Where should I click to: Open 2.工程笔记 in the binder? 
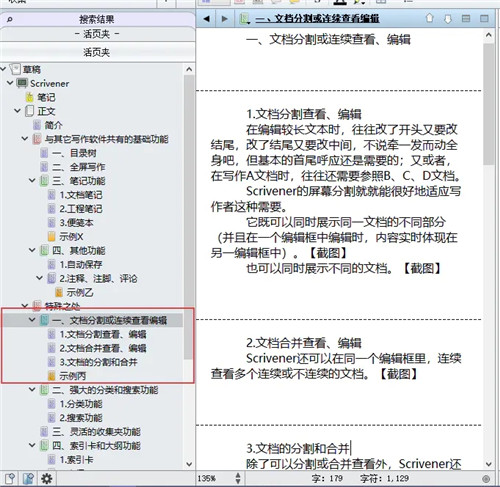coord(81,209)
